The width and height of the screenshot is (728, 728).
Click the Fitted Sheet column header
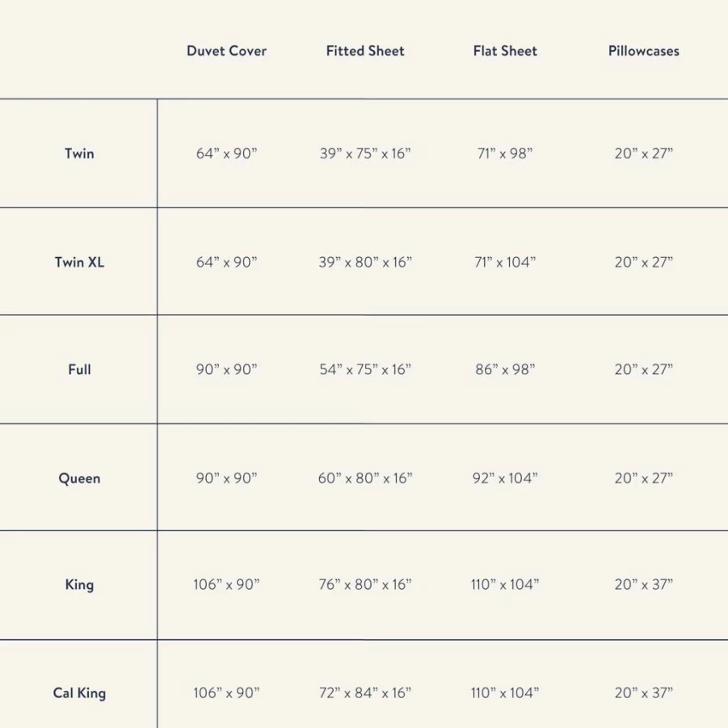365,51
